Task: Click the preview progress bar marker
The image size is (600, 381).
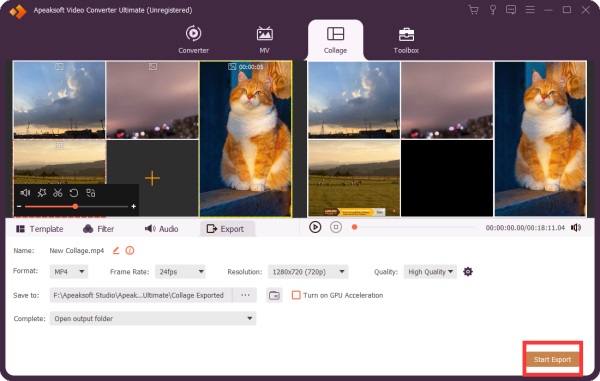Action: click(x=355, y=227)
